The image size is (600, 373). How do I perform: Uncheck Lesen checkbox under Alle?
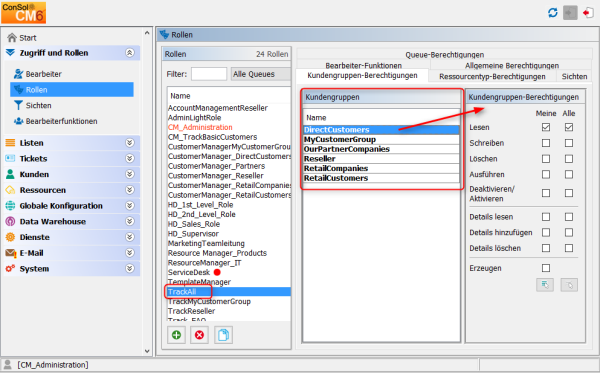click(569, 127)
